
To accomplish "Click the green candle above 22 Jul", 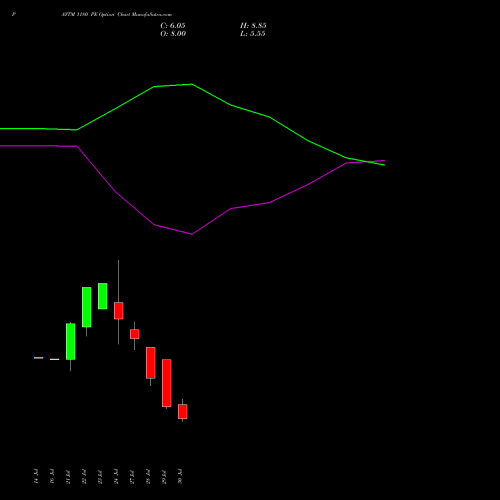I will pyautogui.click(x=87, y=307).
